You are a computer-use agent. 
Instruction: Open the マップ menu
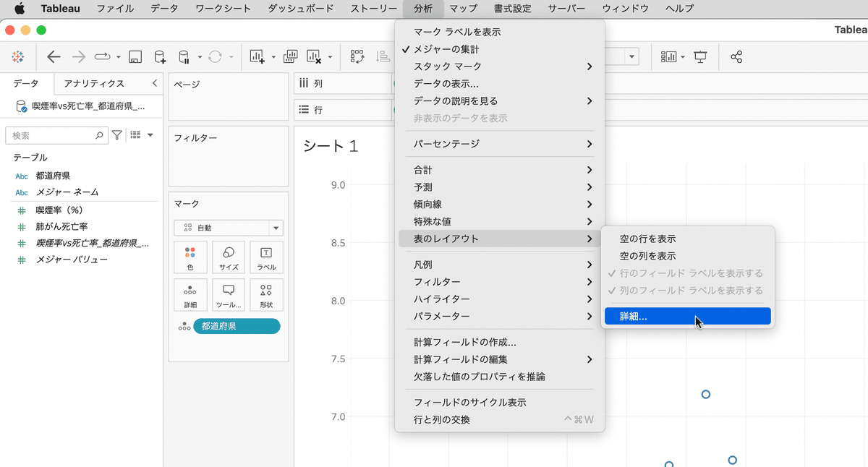(x=463, y=9)
